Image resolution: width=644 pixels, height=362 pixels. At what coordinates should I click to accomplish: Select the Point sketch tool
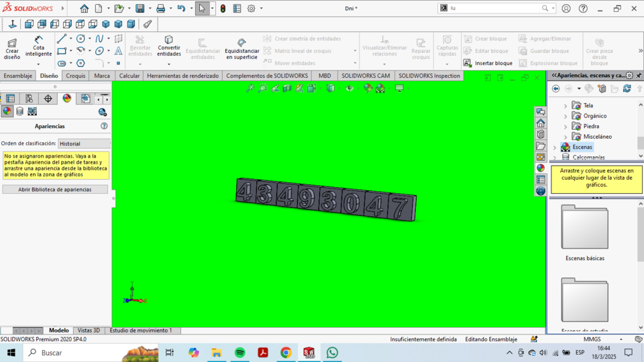pyautogui.click(x=118, y=63)
